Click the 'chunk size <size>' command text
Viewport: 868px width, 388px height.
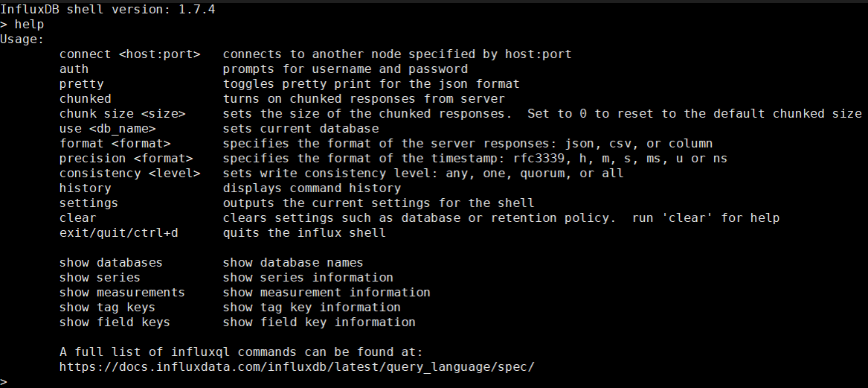[x=122, y=114]
